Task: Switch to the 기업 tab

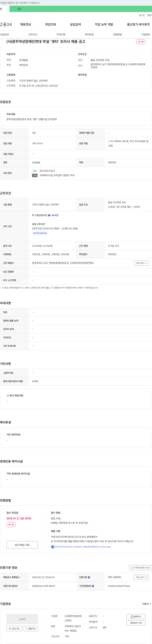Action: (x=19, y=9)
